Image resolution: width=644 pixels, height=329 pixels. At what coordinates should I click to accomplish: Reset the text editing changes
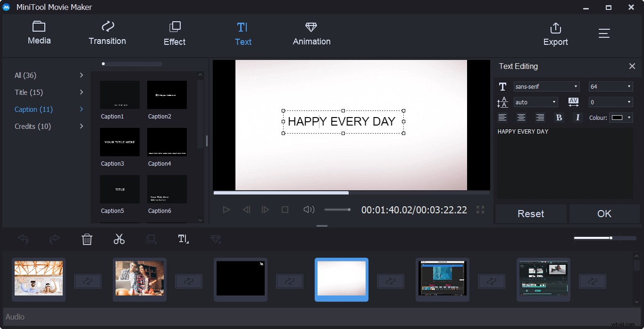530,213
